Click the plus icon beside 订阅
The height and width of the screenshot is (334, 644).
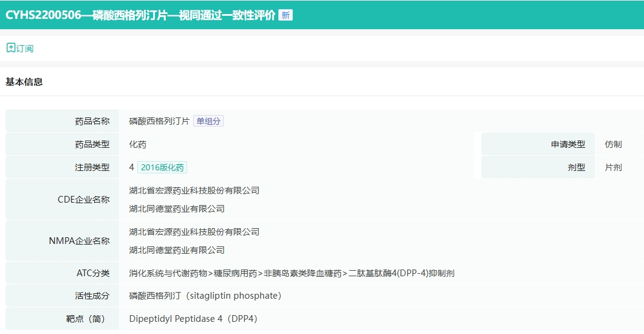10,47
